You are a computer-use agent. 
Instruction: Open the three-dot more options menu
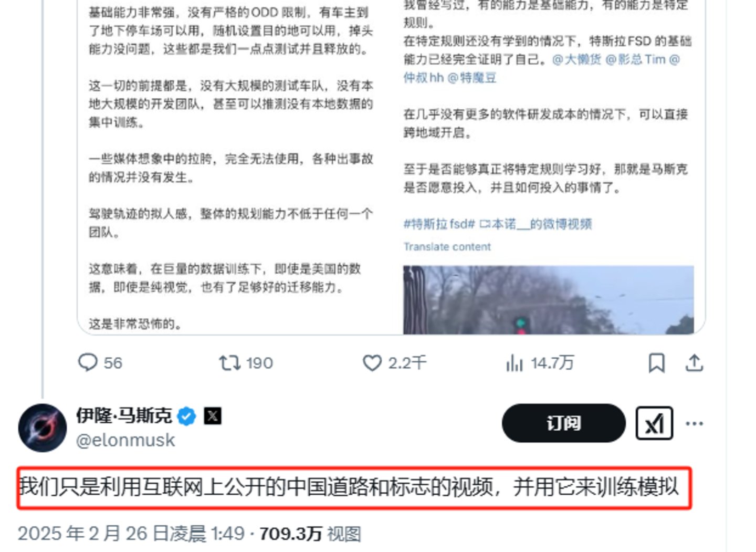coord(694,423)
